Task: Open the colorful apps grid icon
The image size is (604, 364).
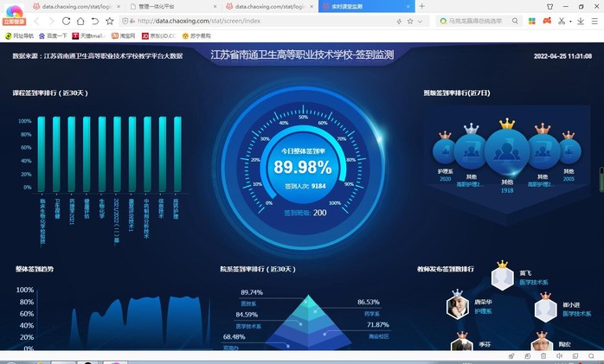Action: (x=532, y=21)
